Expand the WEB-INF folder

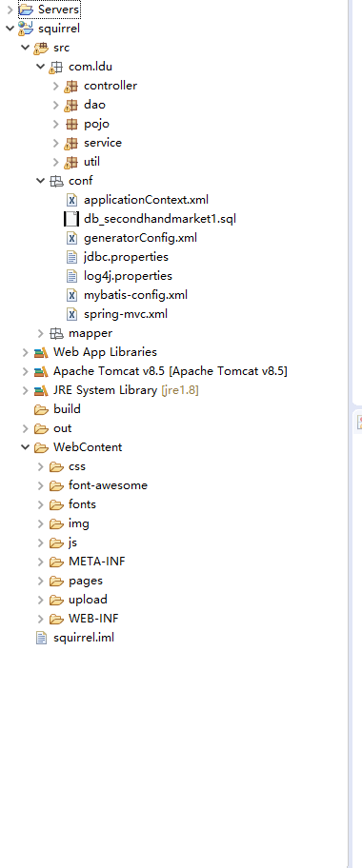(x=40, y=619)
